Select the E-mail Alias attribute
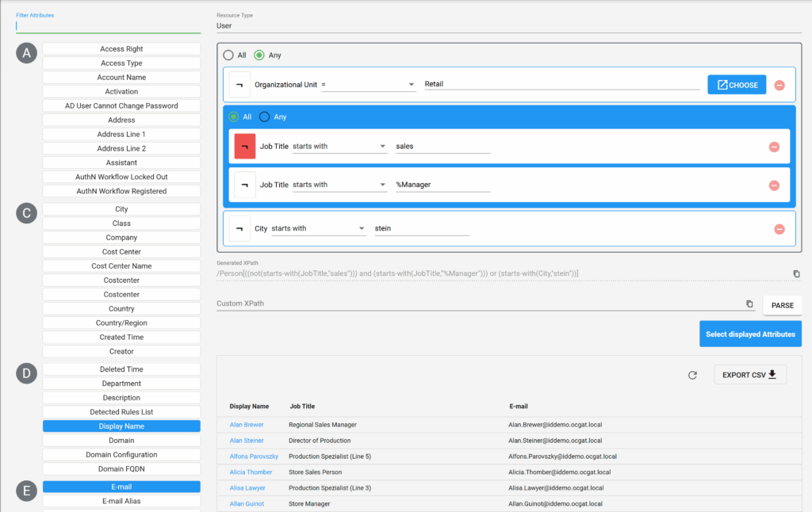 (x=121, y=501)
